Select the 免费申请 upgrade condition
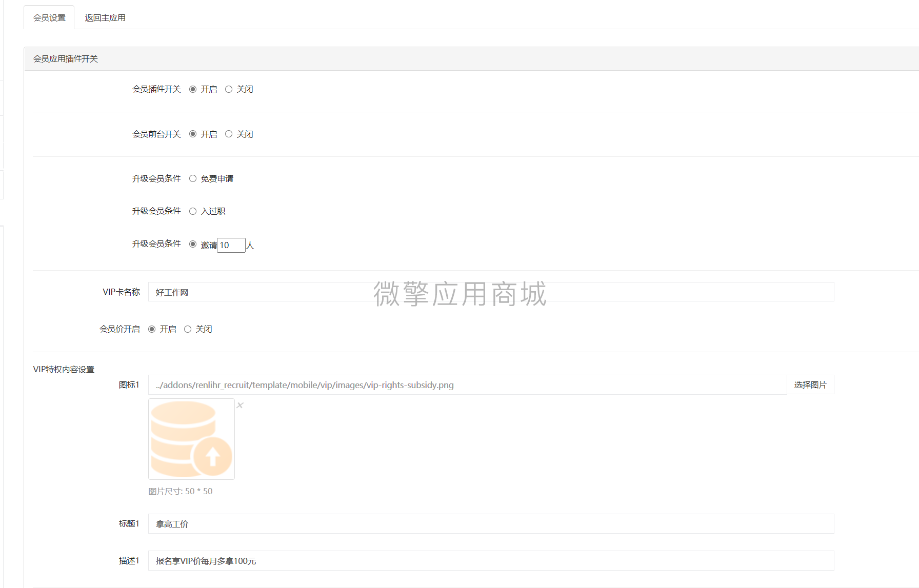This screenshot has height=588, width=919. 193,178
